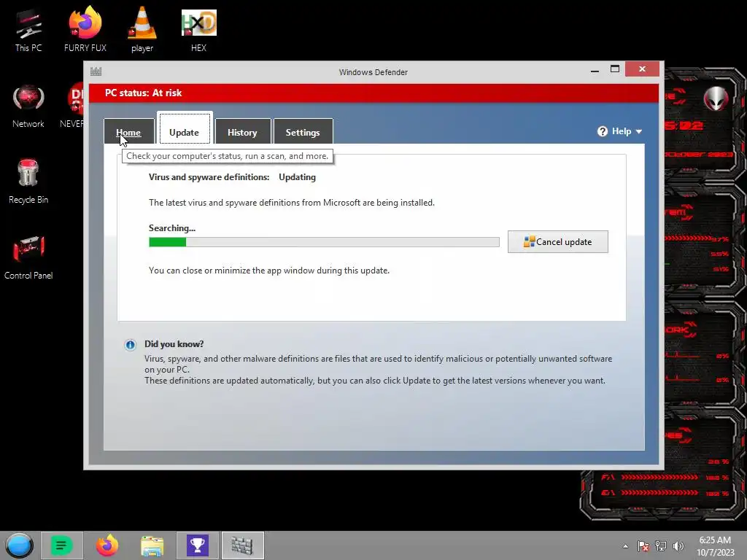Select the partially hidden NEVER desktop icon
The width and height of the screenshot is (747, 560).
coord(72,106)
